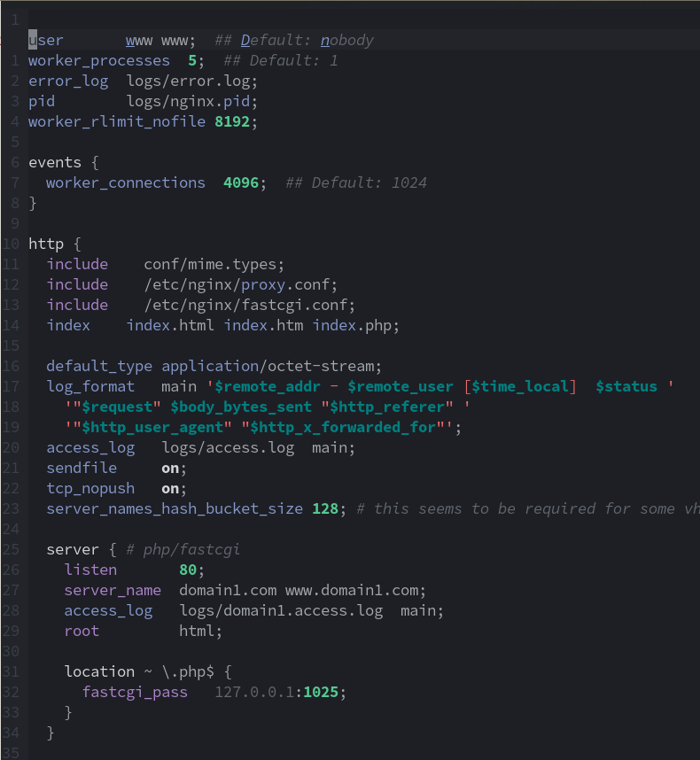700x760 pixels.
Task: Click line number 25 in gutter
Action: pyautogui.click(x=11, y=549)
